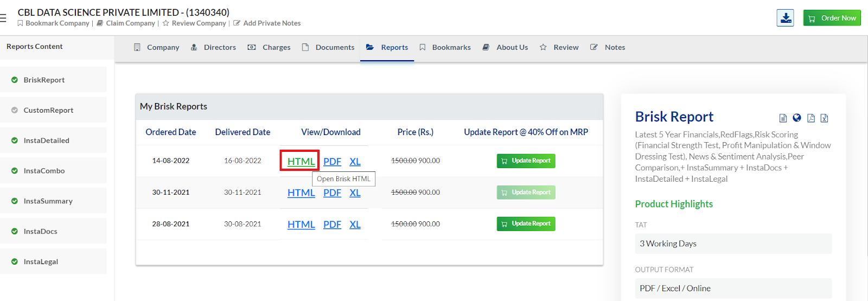This screenshot has height=301, width=868.
Task: Click the View/Download column header
Action: 331,132
